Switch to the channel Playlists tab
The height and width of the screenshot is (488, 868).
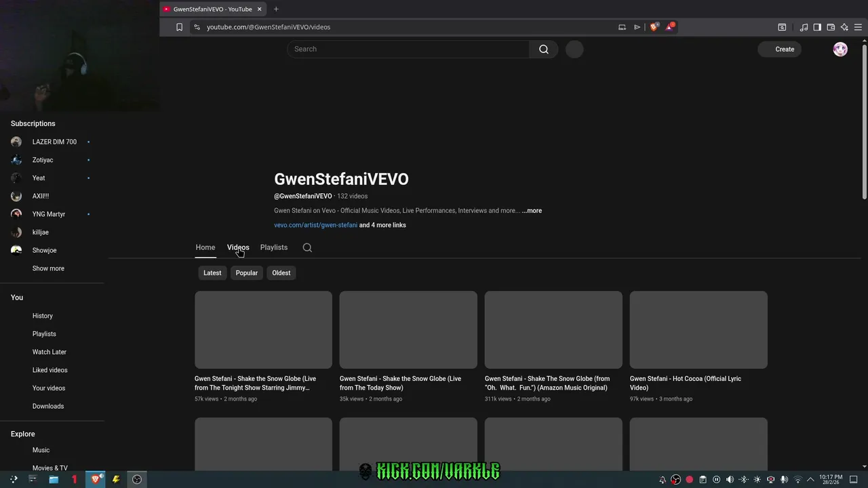(274, 247)
